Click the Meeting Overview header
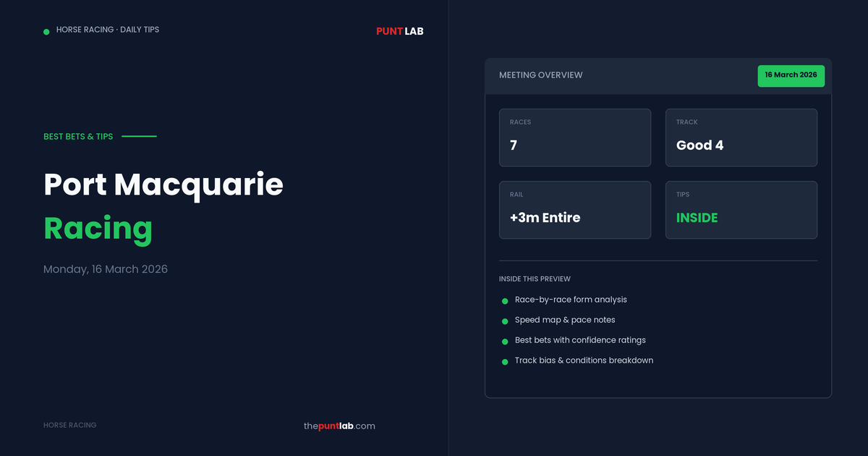This screenshot has height=456, width=868. [540, 75]
